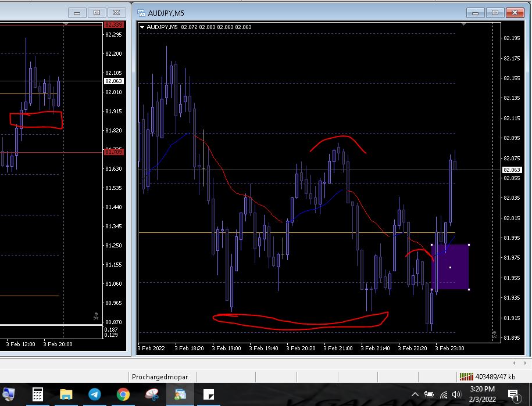Click the 403489/47 kb traffic indicator
532x406 pixels.
click(495, 376)
